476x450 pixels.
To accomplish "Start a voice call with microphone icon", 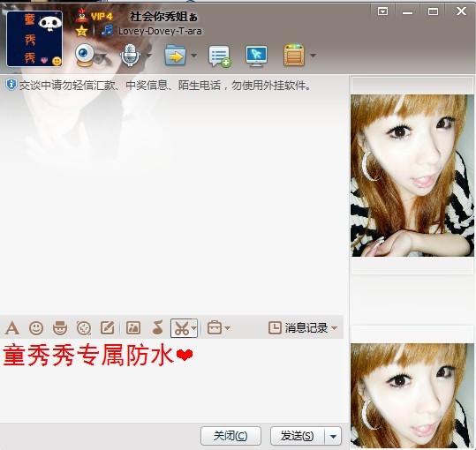I will click(x=130, y=55).
